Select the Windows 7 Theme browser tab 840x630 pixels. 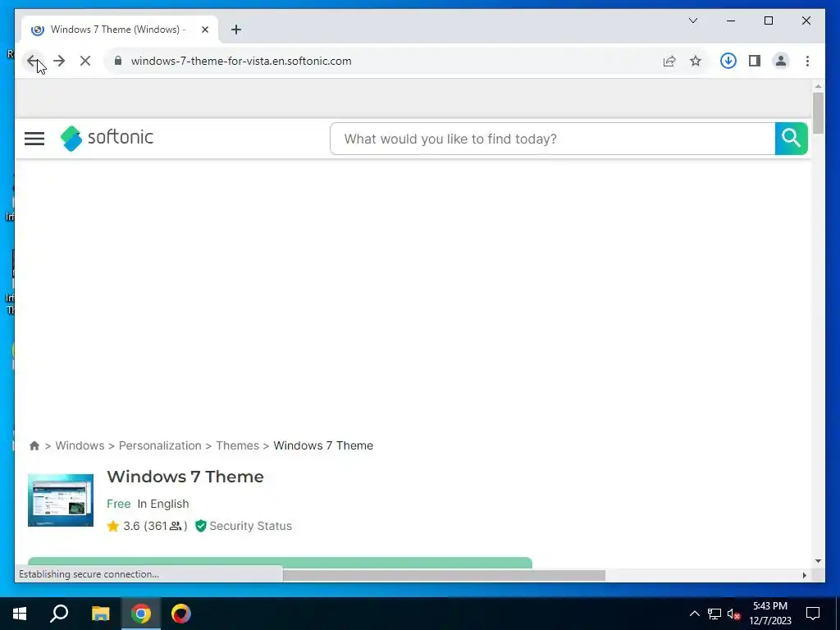coord(120,30)
